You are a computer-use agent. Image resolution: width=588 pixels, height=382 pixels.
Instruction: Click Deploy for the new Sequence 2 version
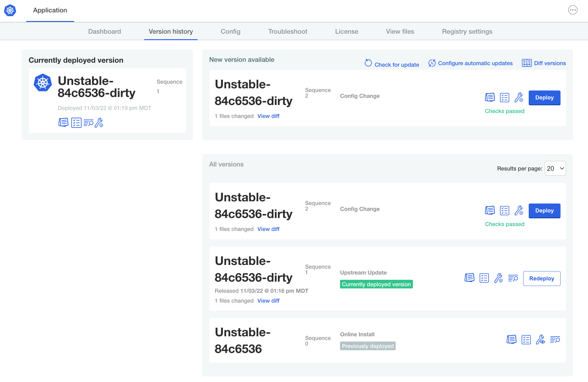pos(544,98)
